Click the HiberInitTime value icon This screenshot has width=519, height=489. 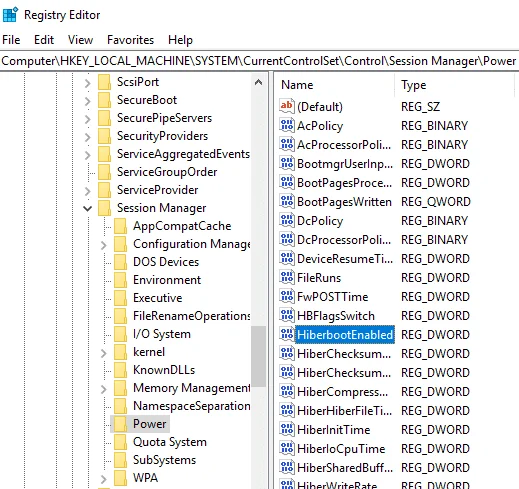[287, 429]
